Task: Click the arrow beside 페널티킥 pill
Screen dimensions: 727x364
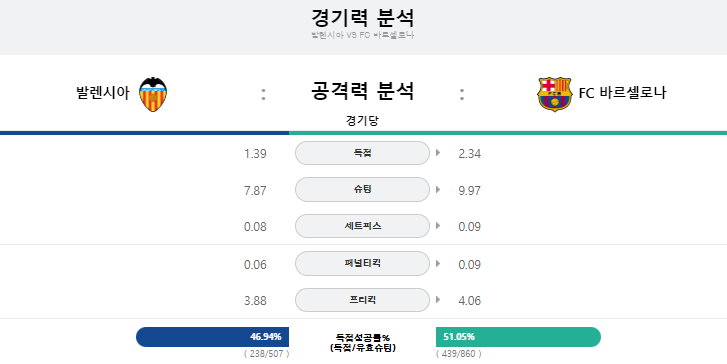Action: 438,264
